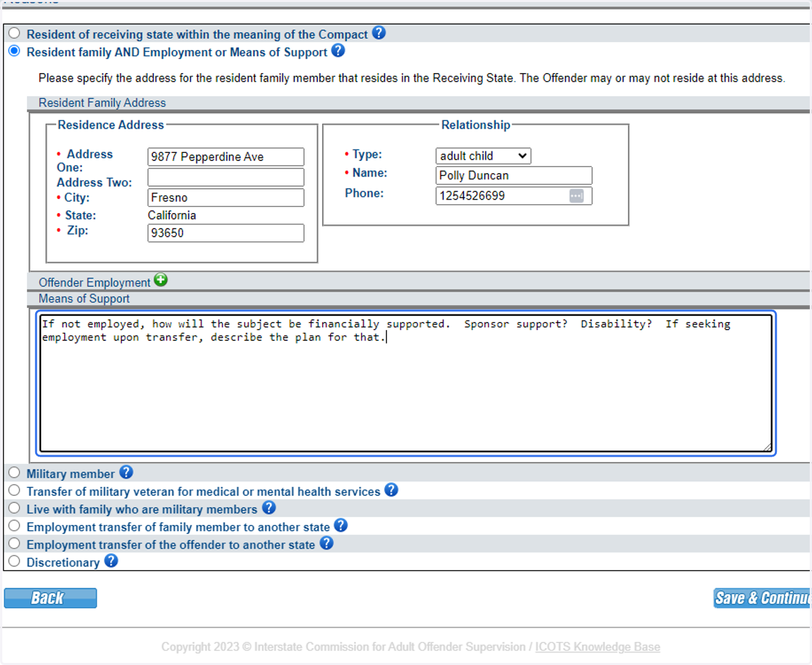Select Employment transfer of family member radio
Viewport: 812px width, 665px height.
14,526
